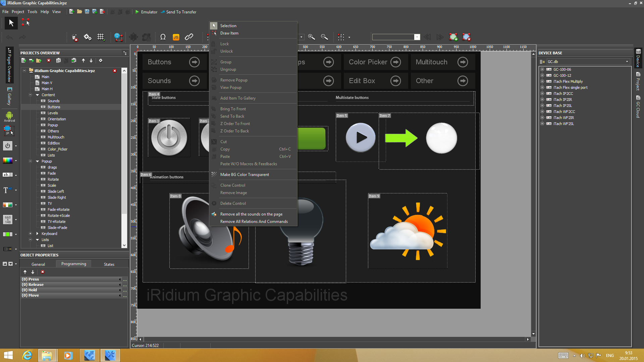Open the GC.db device base dropdown
This screenshot has height=362, width=644.
(x=627, y=62)
